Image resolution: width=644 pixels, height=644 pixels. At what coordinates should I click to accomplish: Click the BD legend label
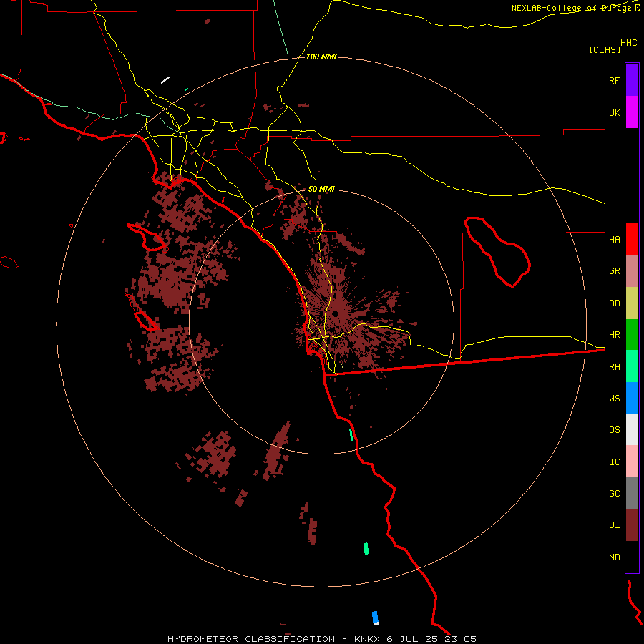[614, 303]
